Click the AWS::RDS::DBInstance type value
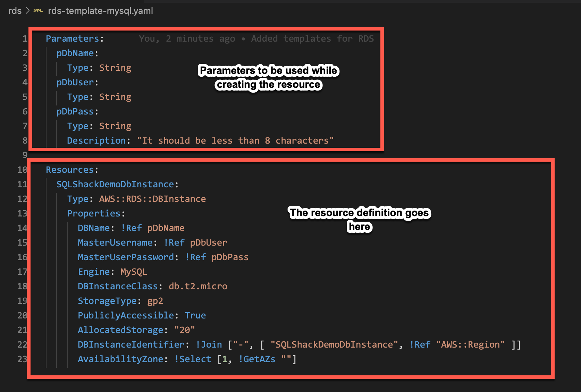 (152, 199)
